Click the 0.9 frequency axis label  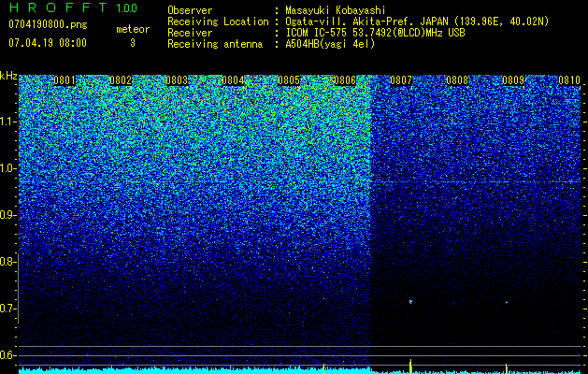(x=7, y=215)
